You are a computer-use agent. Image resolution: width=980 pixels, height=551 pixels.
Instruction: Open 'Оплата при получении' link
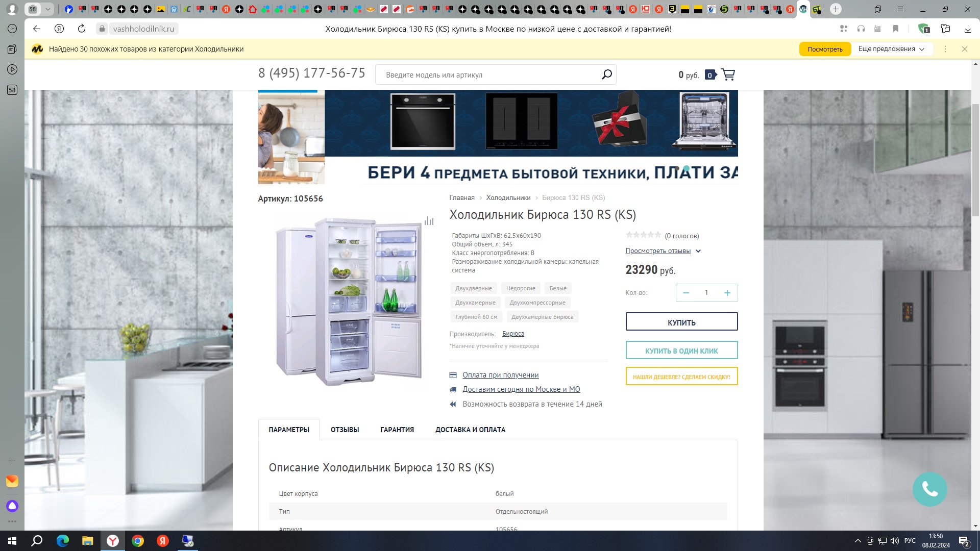tap(501, 375)
